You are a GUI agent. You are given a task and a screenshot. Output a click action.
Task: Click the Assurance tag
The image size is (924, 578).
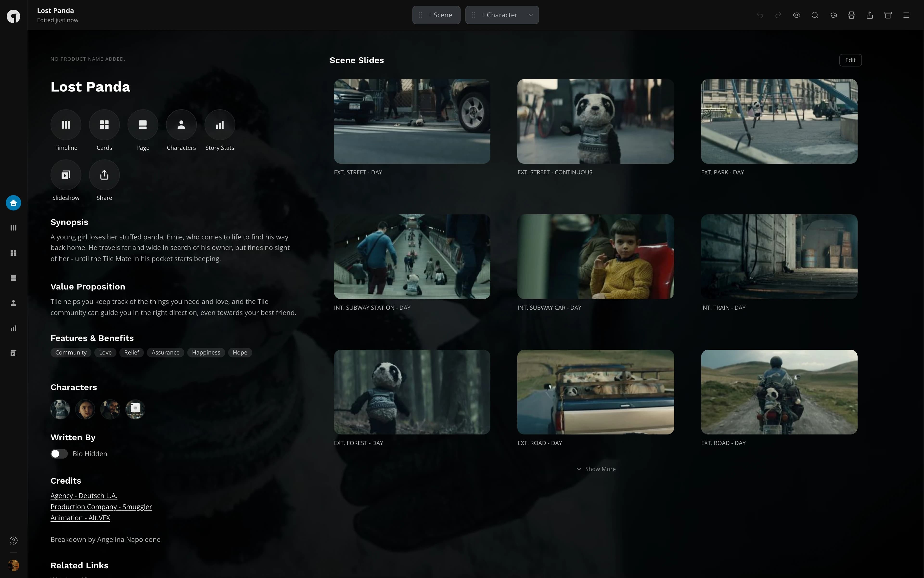(x=165, y=352)
